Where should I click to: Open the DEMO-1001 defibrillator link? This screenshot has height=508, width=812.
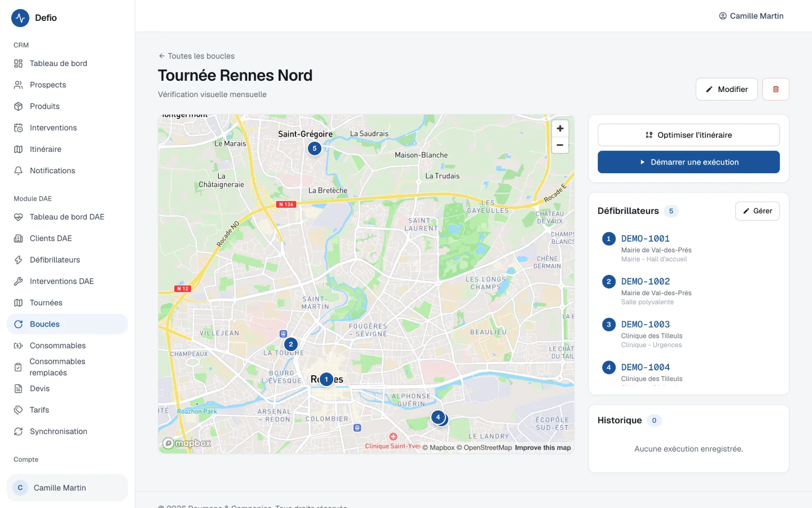point(645,238)
